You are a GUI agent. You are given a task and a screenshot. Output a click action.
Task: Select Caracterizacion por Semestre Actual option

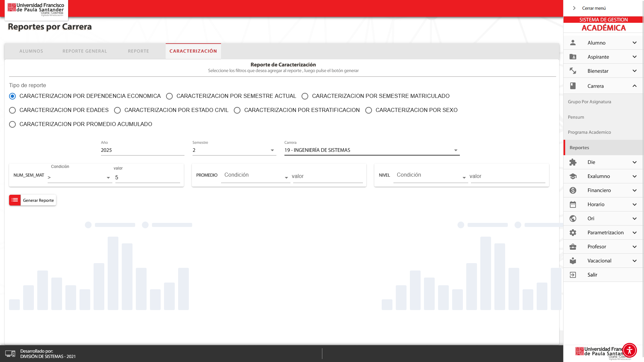[169, 96]
